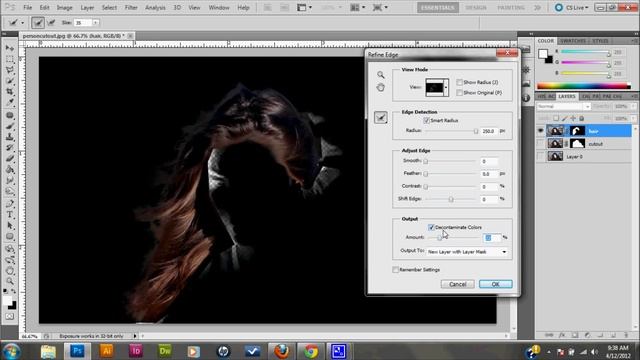
Task: Enable Remember Settings checkbox
Action: pos(395,270)
